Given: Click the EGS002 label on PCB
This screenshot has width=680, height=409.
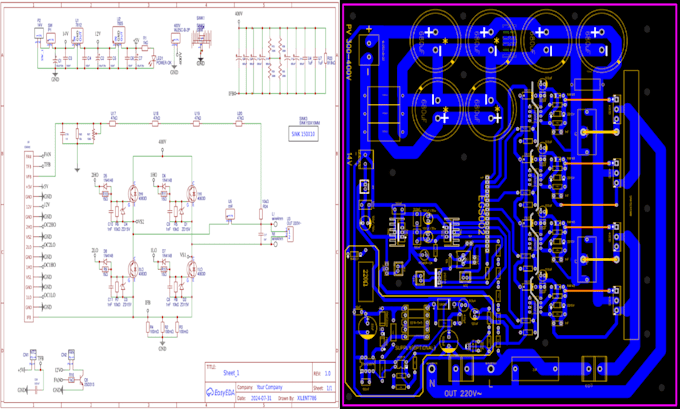Looking at the screenshot, I should tap(481, 214).
